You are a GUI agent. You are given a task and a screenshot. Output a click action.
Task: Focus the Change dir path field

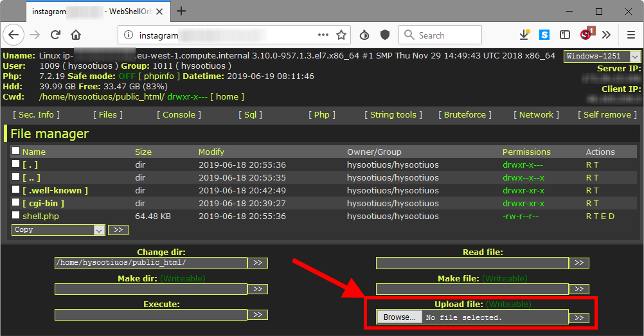151,263
